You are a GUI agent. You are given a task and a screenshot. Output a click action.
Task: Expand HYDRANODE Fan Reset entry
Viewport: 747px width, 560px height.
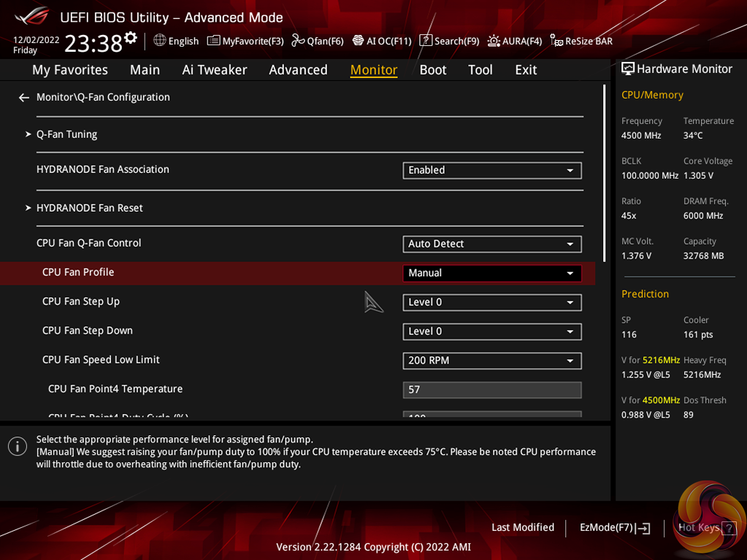pos(89,208)
